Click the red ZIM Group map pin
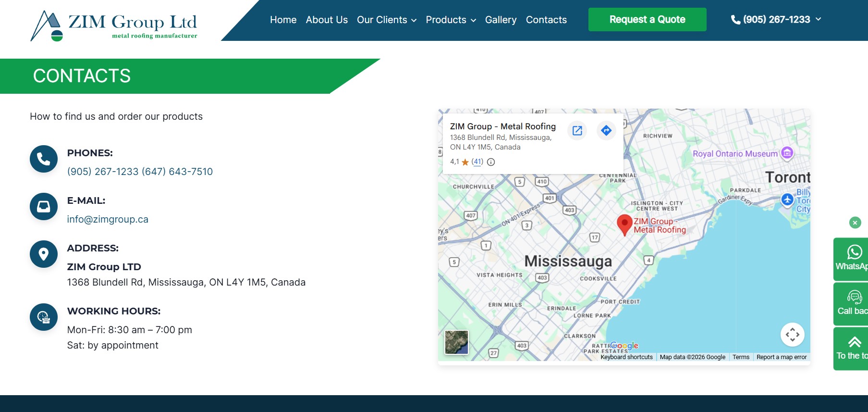This screenshot has height=412, width=868. tap(624, 224)
